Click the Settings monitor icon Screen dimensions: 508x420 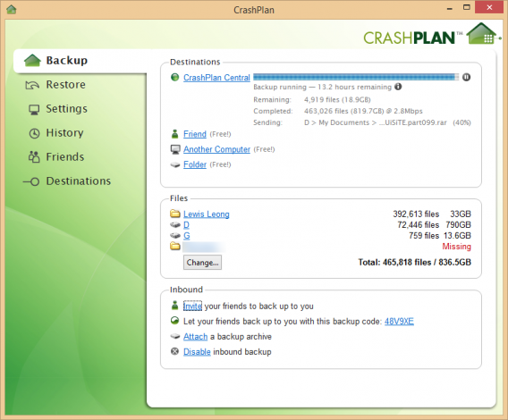(34, 110)
